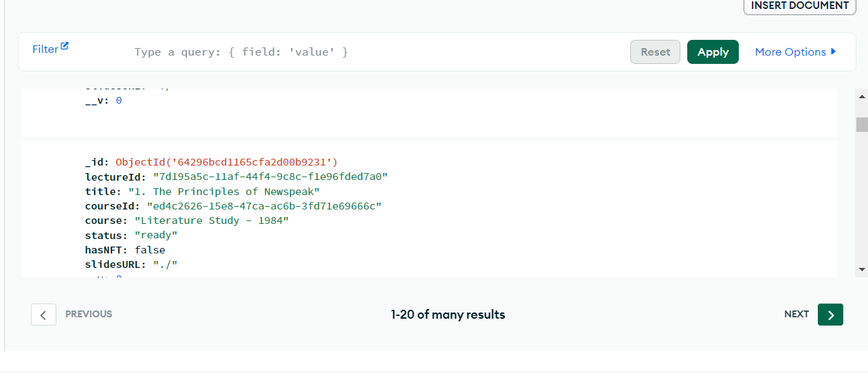This screenshot has width=868, height=386.
Task: Click the hasNFT false value
Action: (150, 250)
